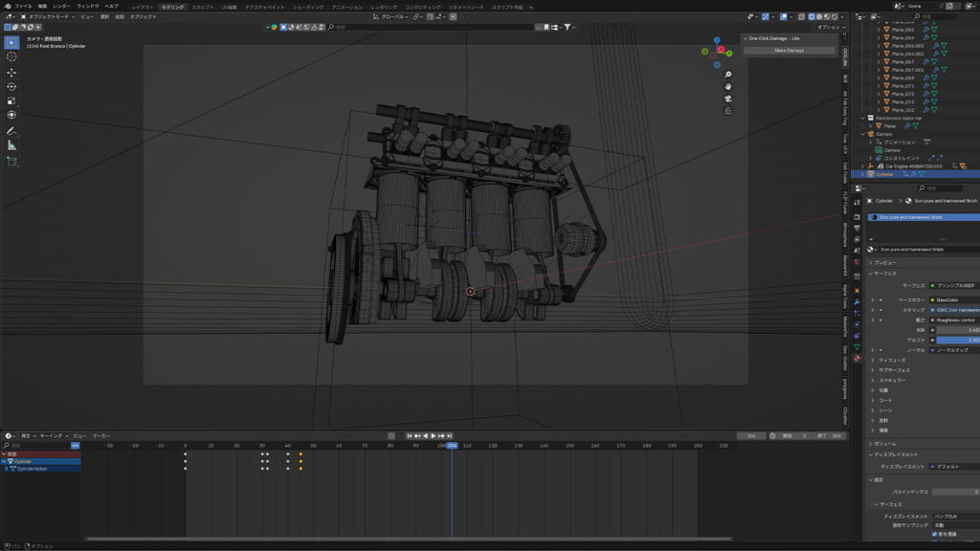Image resolution: width=980 pixels, height=551 pixels.
Task: Open the Tool properties tab icon
Action: (x=857, y=203)
